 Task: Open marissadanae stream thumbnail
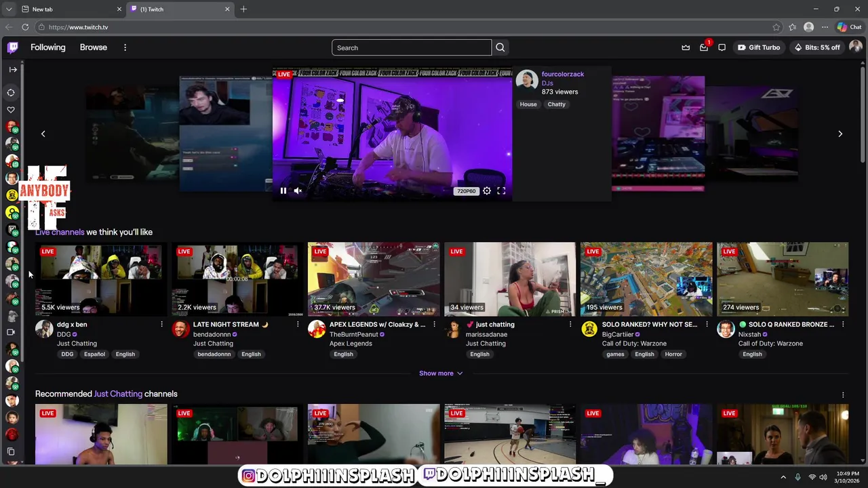tap(510, 279)
